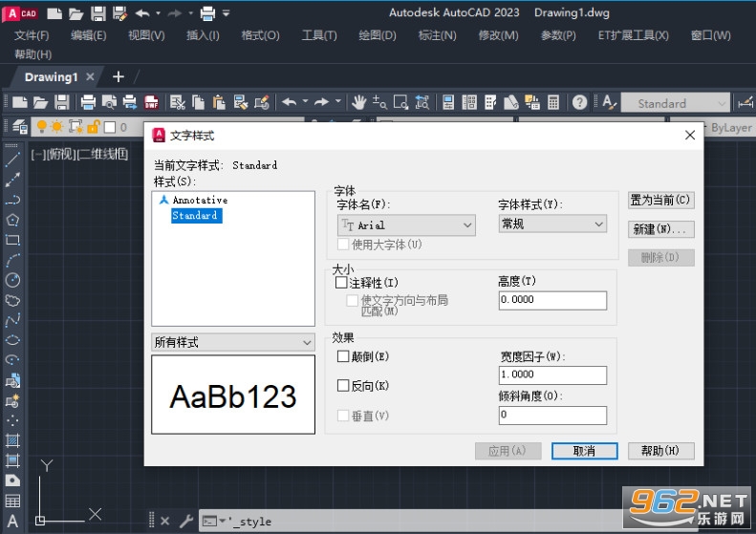Screen dimensions: 756x534
Task: Open the Quick Calculator icon
Action: click(x=553, y=102)
